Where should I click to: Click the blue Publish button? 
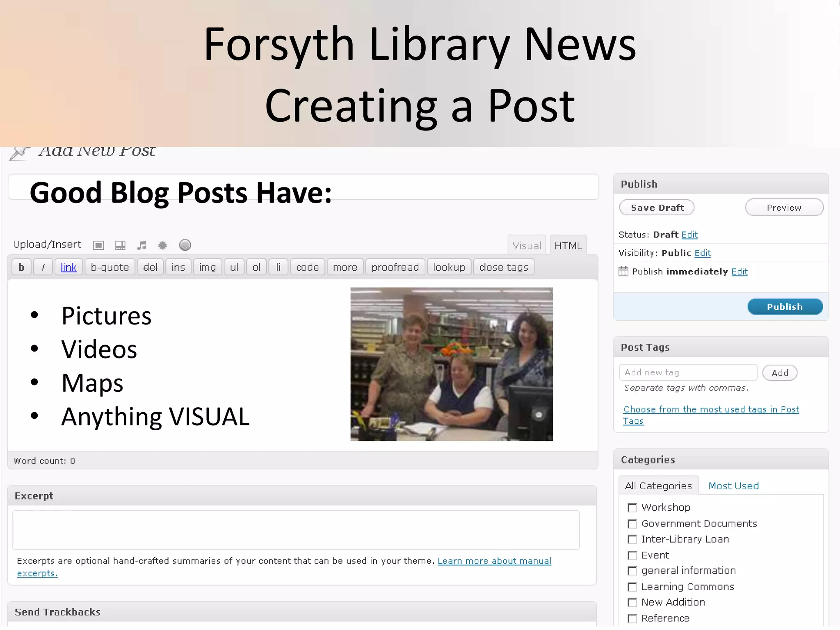click(785, 307)
